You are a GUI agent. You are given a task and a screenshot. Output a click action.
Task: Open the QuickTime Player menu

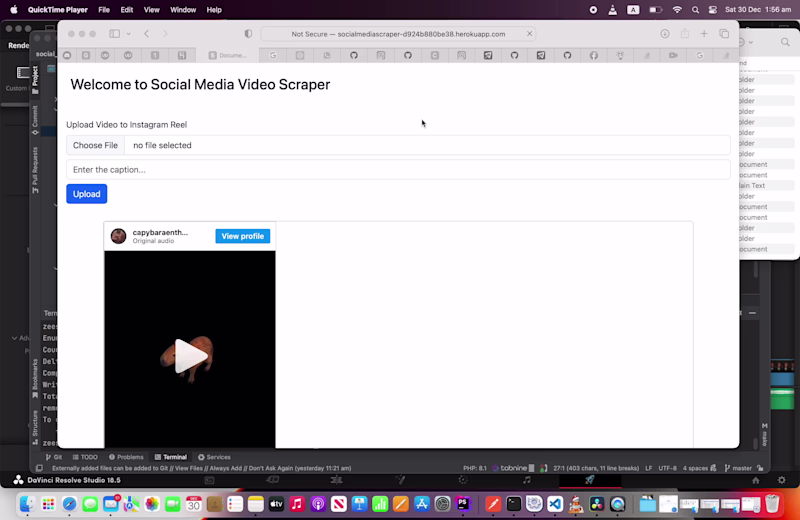58,10
